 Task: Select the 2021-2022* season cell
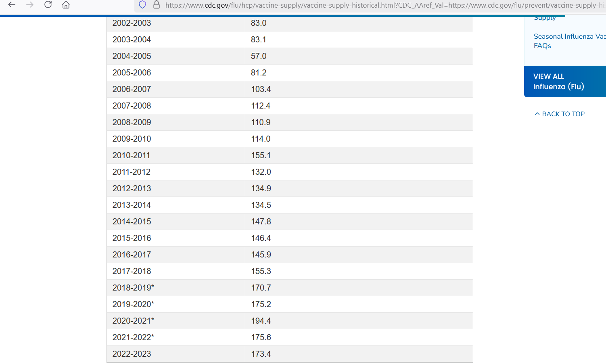[176, 337]
